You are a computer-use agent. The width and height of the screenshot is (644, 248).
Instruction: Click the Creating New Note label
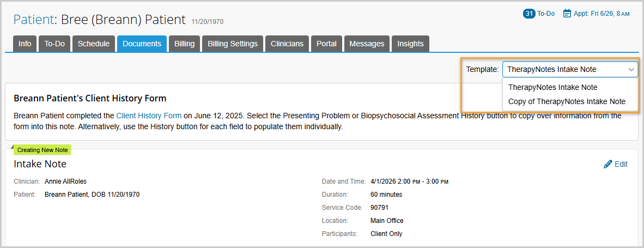(x=42, y=150)
